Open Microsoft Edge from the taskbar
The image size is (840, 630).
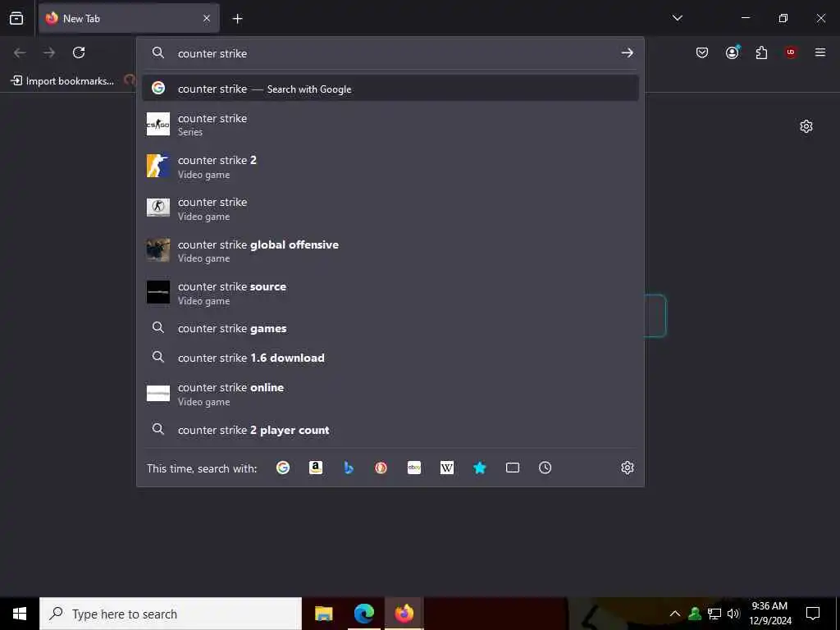click(363, 614)
